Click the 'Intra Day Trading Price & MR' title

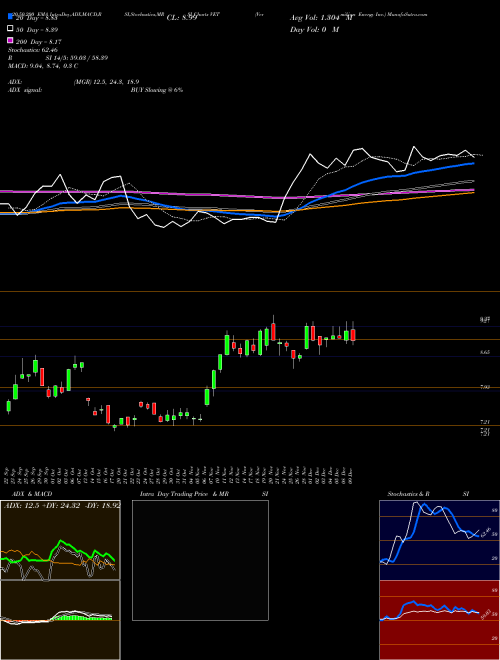184,494
